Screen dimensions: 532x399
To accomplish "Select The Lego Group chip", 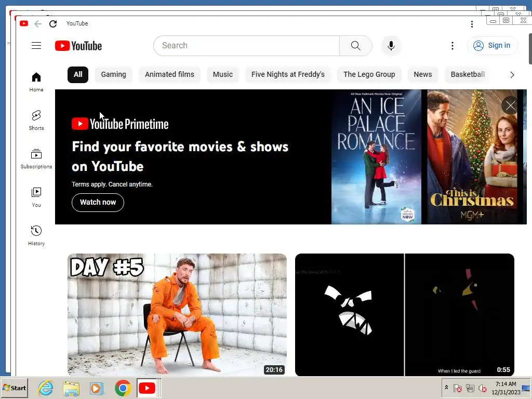I will (x=369, y=75).
